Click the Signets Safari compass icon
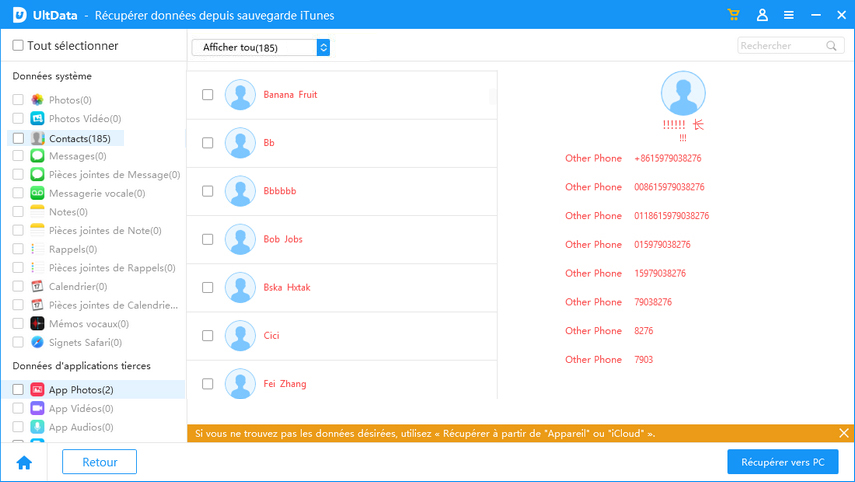Screen dimensions: 855x482 pos(37,342)
